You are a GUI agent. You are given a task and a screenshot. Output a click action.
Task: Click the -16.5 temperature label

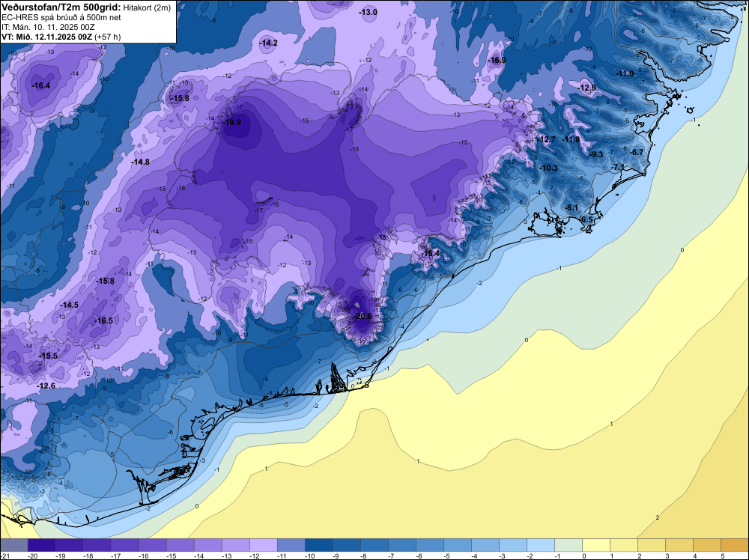pos(103,321)
